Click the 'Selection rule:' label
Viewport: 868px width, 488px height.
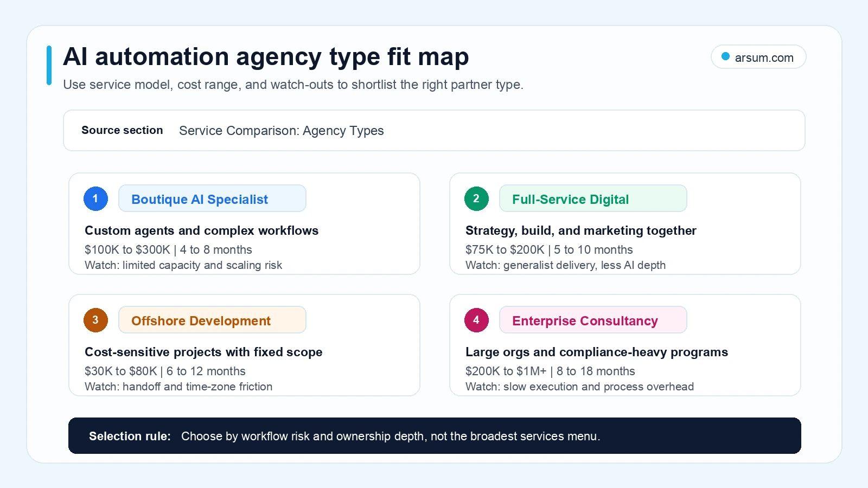pos(130,436)
